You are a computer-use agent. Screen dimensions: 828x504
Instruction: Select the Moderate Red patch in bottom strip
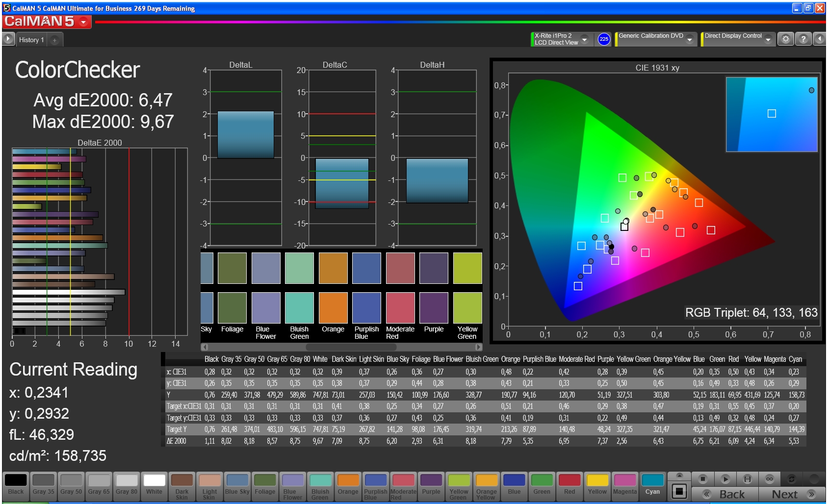tap(403, 486)
